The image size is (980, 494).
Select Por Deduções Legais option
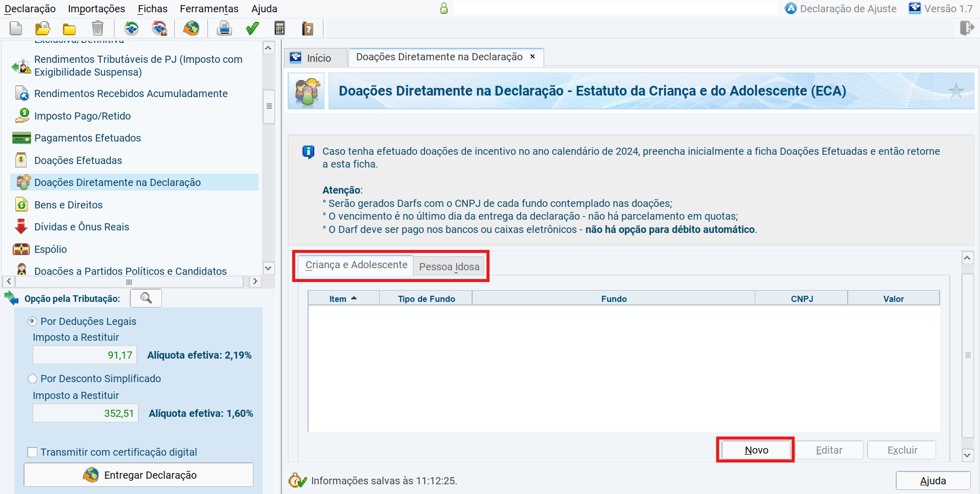pyautogui.click(x=32, y=321)
